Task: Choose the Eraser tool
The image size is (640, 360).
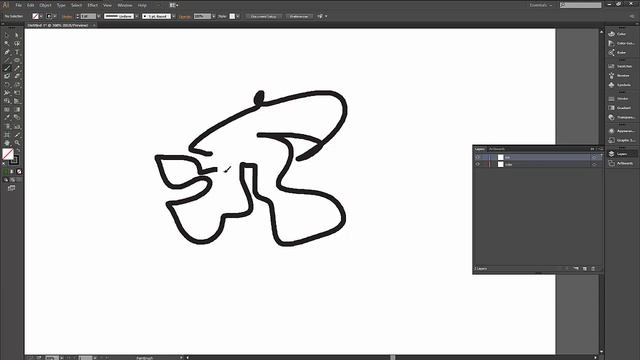Action: pos(17,76)
